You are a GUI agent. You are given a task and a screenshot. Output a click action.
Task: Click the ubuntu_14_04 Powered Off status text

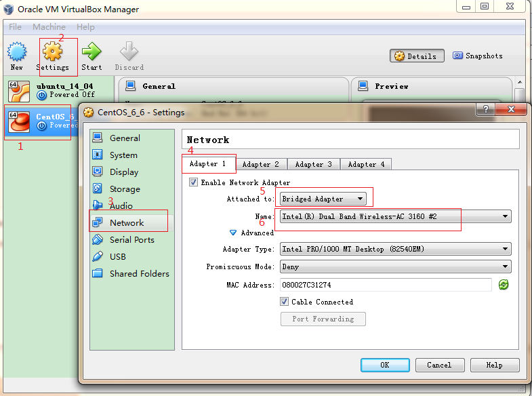(73, 95)
